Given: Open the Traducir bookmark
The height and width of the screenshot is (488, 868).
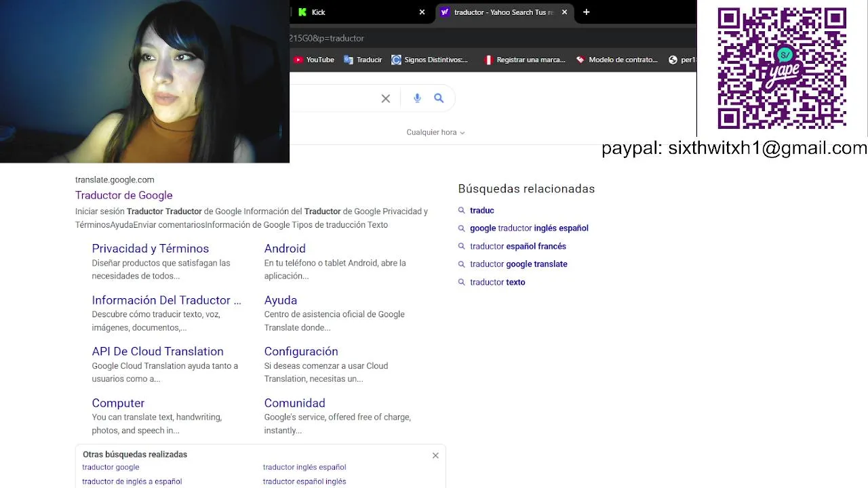Looking at the screenshot, I should coord(363,60).
